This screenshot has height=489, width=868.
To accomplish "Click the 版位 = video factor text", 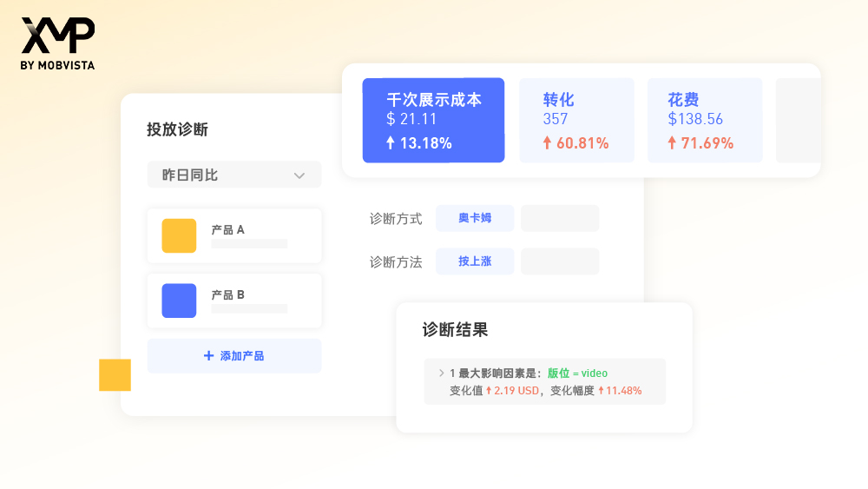I will click(577, 373).
